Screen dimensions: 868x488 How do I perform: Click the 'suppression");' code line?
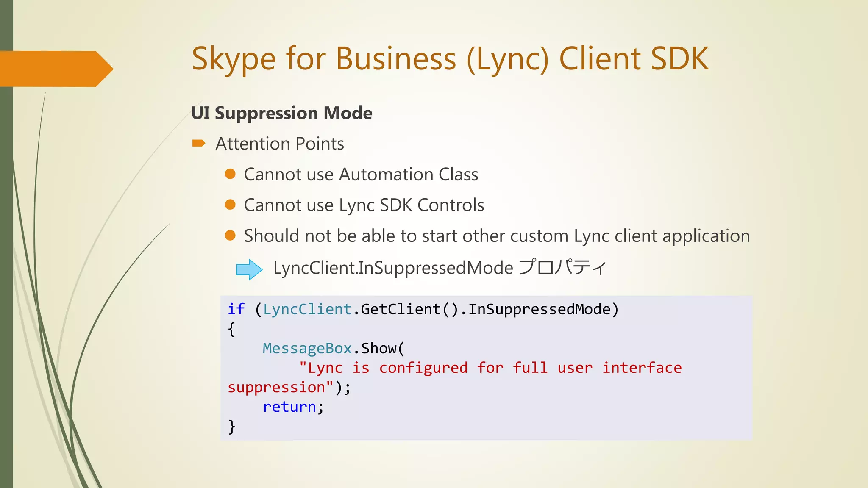pyautogui.click(x=289, y=387)
